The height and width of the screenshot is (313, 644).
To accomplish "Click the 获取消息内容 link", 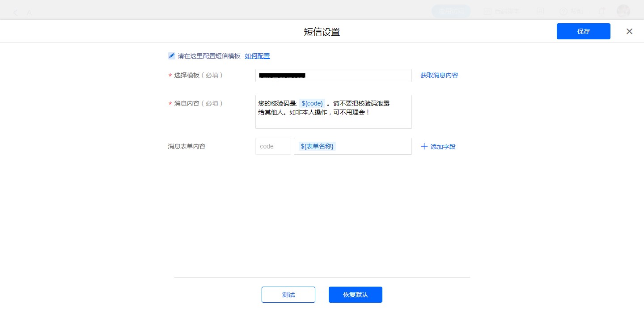I will tap(439, 75).
